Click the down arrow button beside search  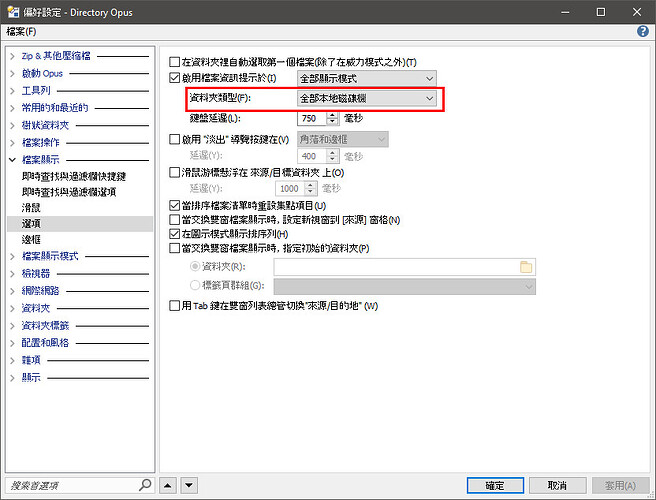[x=187, y=485]
